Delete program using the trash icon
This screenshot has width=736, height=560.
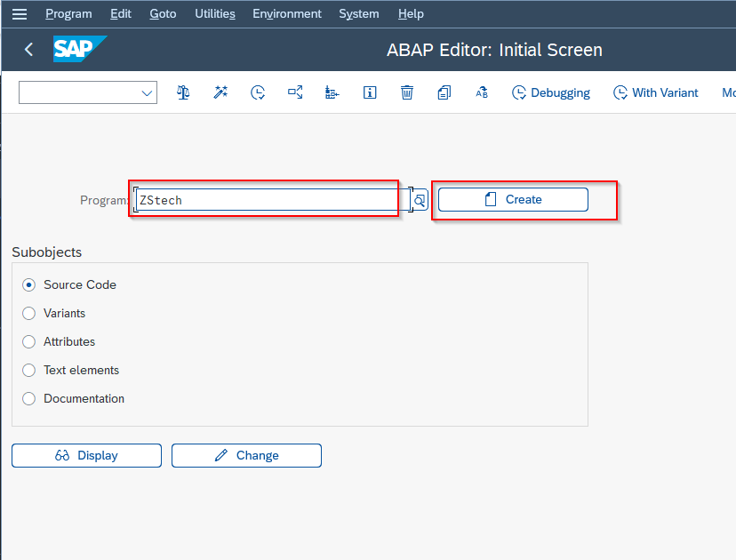pos(407,92)
